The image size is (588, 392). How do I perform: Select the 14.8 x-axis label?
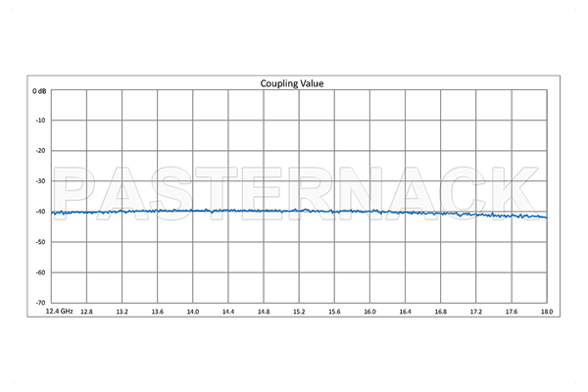pos(264,312)
